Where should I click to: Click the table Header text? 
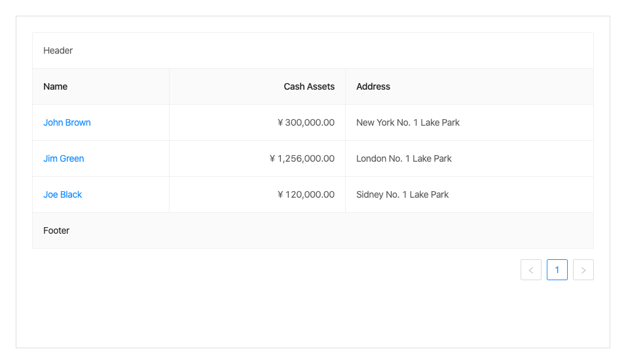coord(58,50)
